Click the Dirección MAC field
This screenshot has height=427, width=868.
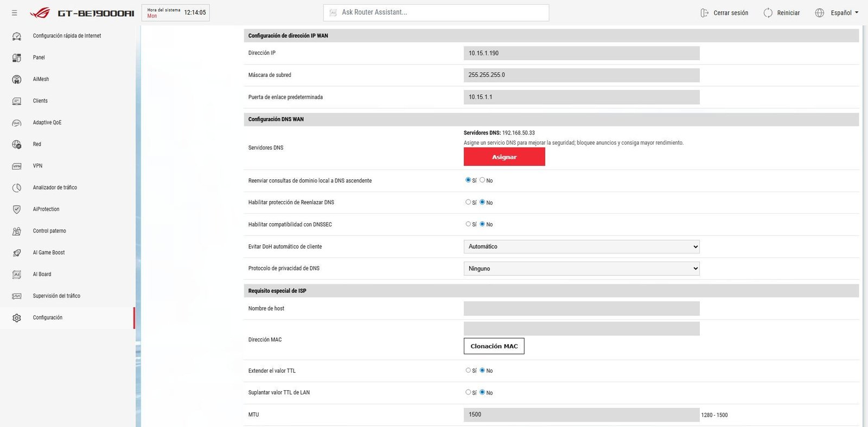(582, 329)
